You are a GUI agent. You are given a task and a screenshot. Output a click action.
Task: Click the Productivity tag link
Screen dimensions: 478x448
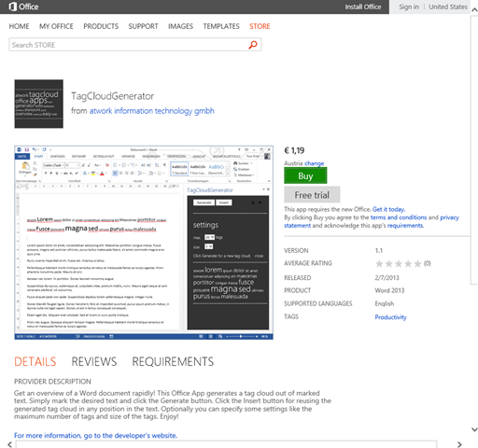[390, 317]
